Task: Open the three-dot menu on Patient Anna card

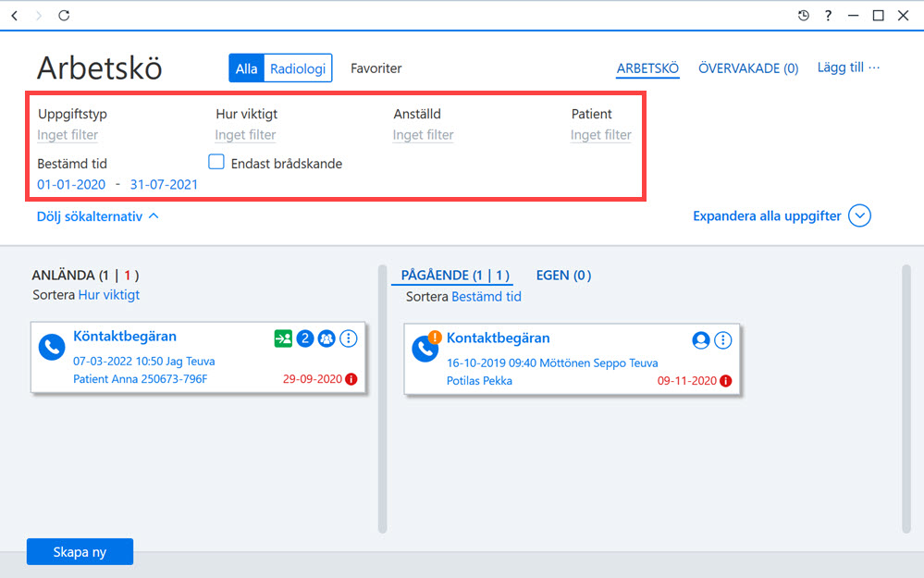Action: point(349,338)
